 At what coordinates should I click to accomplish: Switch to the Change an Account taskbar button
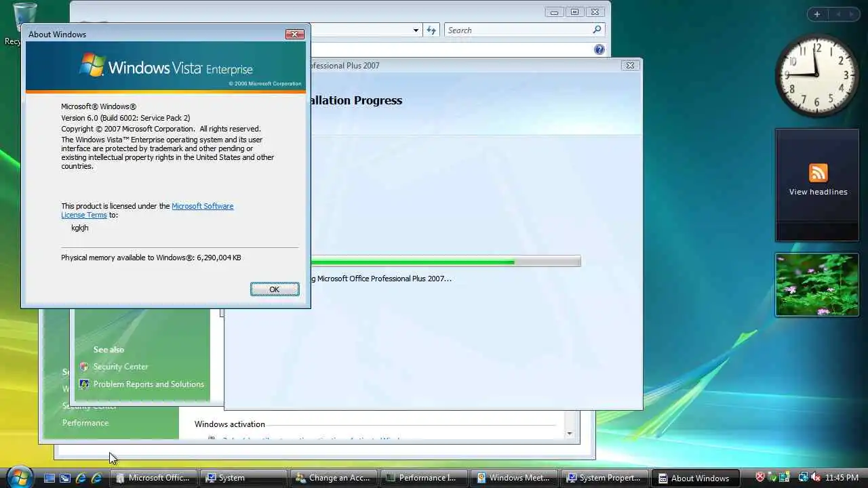click(334, 478)
